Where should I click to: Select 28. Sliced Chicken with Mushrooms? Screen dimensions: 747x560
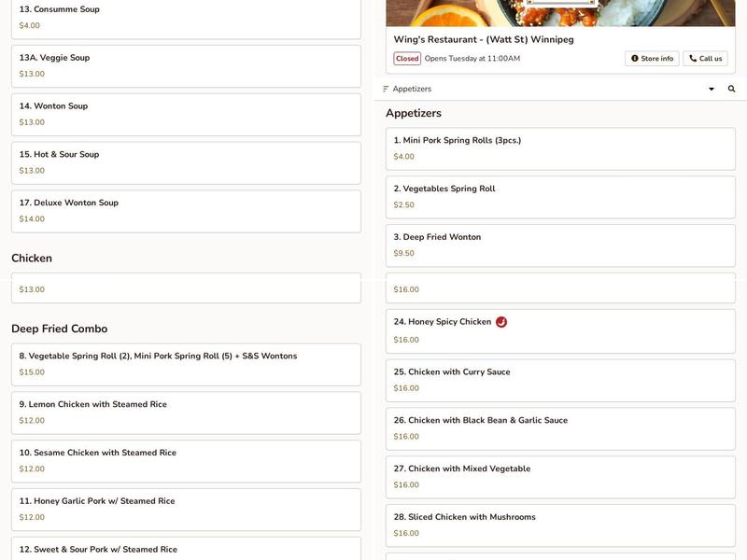click(560, 525)
